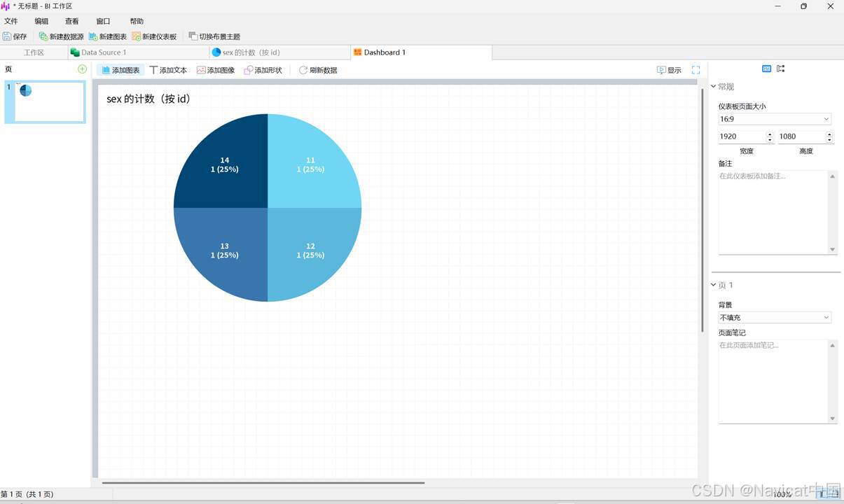The image size is (844, 504).
Task: Click 显示 present button
Action: pyautogui.click(x=669, y=70)
